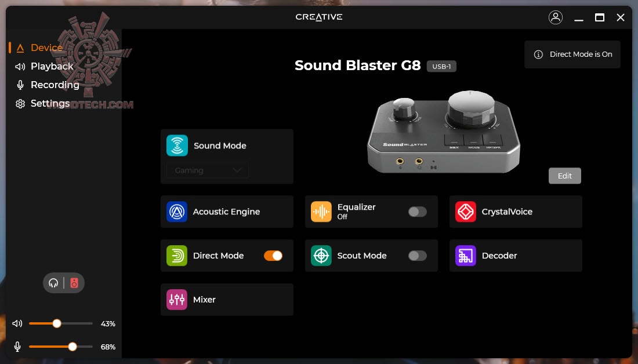
Task: Click the Settings gear icon
Action: click(x=20, y=104)
